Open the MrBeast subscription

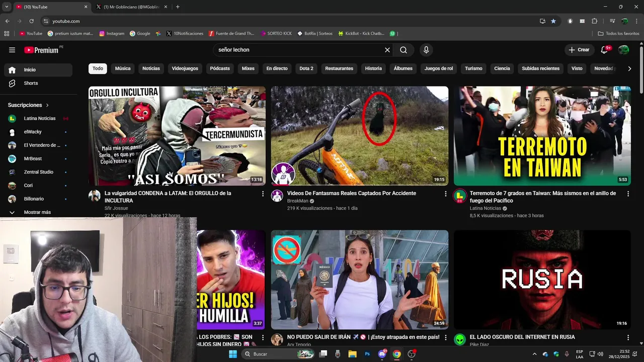(38, 158)
